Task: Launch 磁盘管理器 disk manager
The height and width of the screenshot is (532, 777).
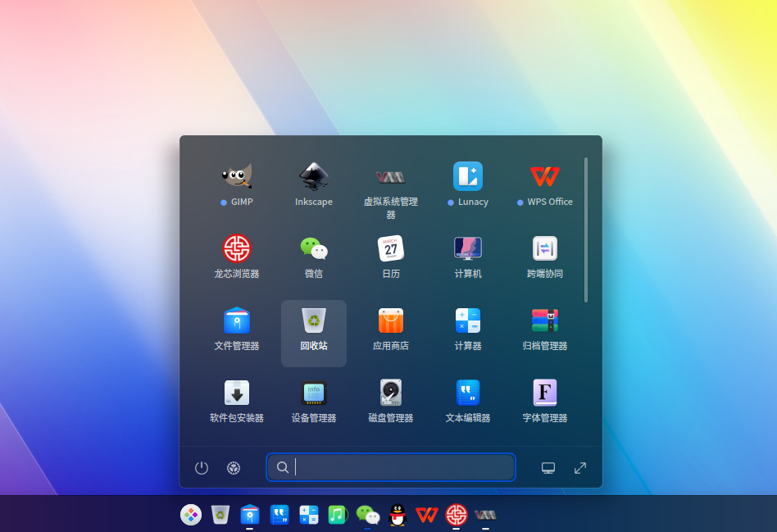Action: pyautogui.click(x=390, y=401)
